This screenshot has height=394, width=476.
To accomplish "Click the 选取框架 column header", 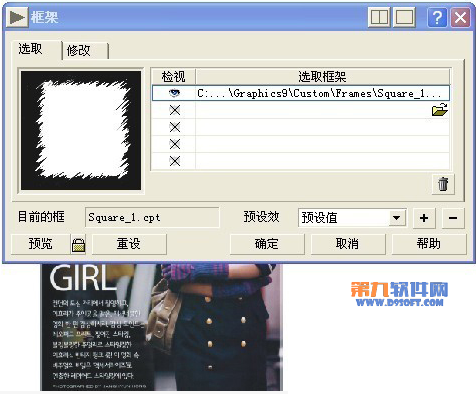I will tap(322, 77).
